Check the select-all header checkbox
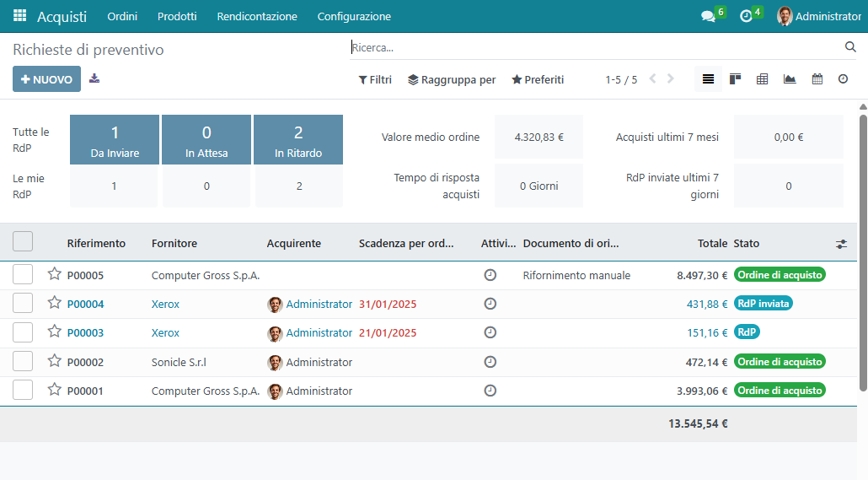Screen dimensions: 868x480 [23, 242]
